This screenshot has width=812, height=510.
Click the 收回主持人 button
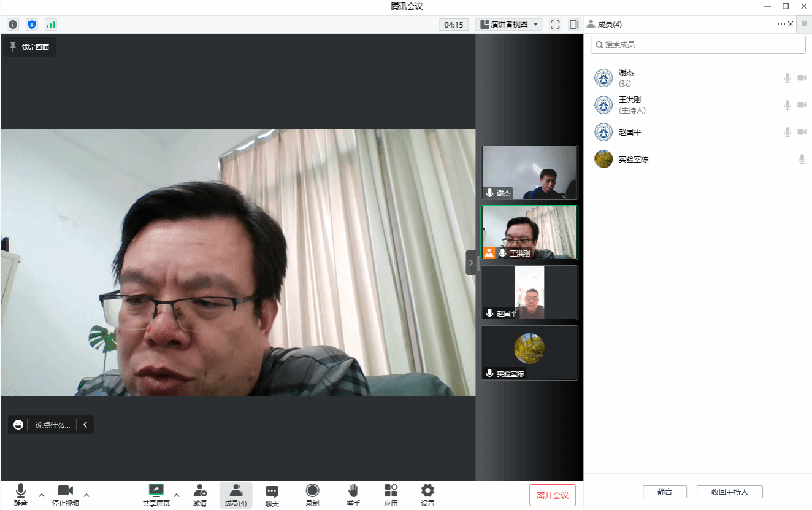[730, 492]
